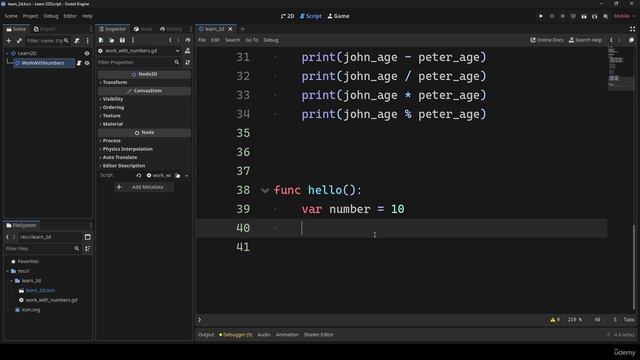Open the Mobile renderer dropdown
This screenshot has width=640, height=360.
[624, 16]
